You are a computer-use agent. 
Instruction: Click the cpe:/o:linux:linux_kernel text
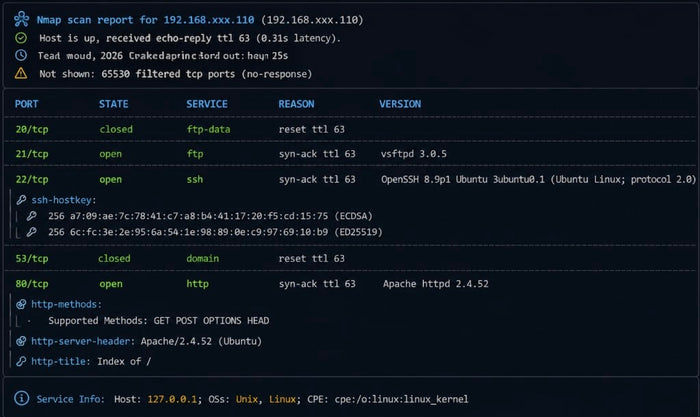[x=401, y=399]
